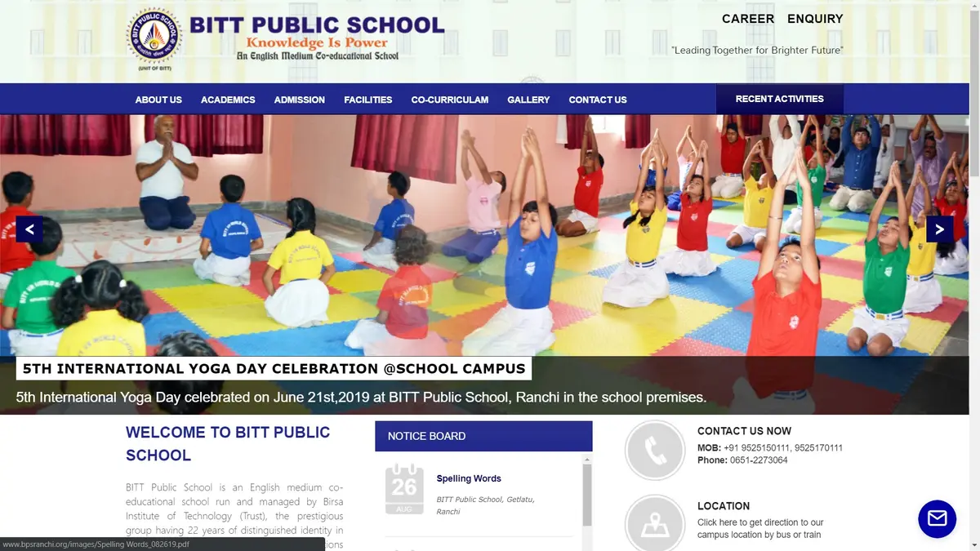Click the RECENT ACTIVITIES button
This screenshot has height=551, width=980.
(780, 99)
